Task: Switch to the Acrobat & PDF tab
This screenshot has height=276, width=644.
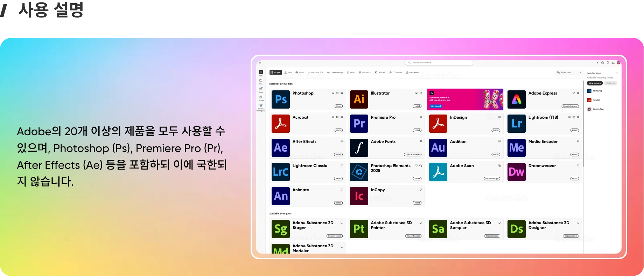Action: pyautogui.click(x=315, y=73)
